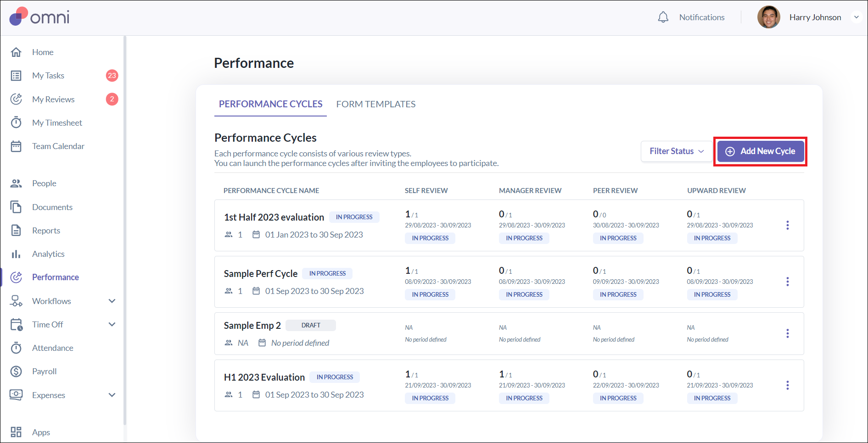Click the My Tasks list icon
The image size is (868, 443).
pyautogui.click(x=16, y=76)
